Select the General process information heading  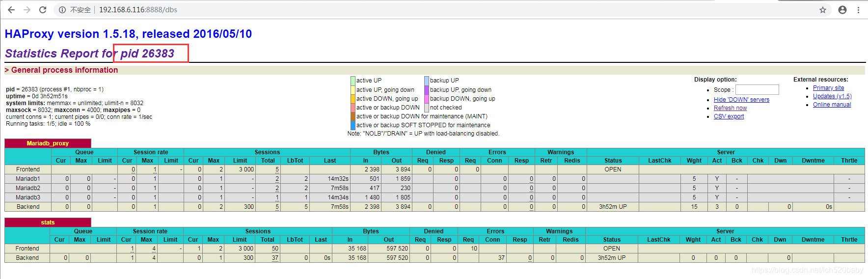(x=64, y=70)
